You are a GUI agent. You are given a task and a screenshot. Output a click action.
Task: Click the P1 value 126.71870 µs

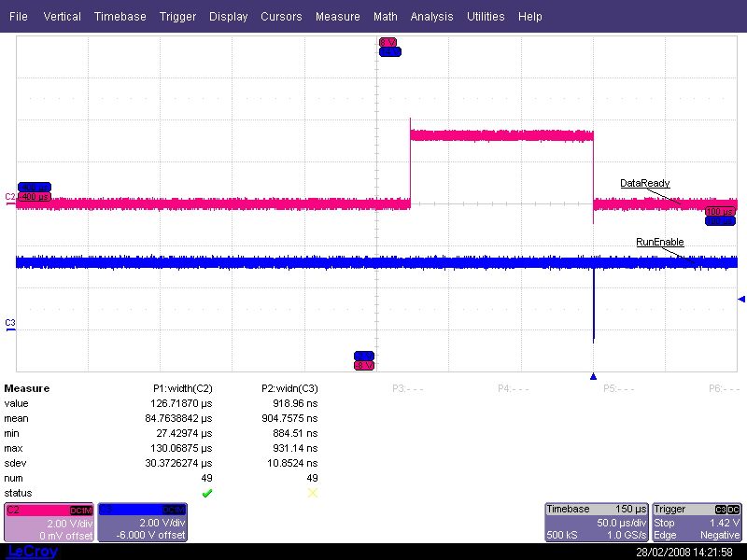coord(181,403)
